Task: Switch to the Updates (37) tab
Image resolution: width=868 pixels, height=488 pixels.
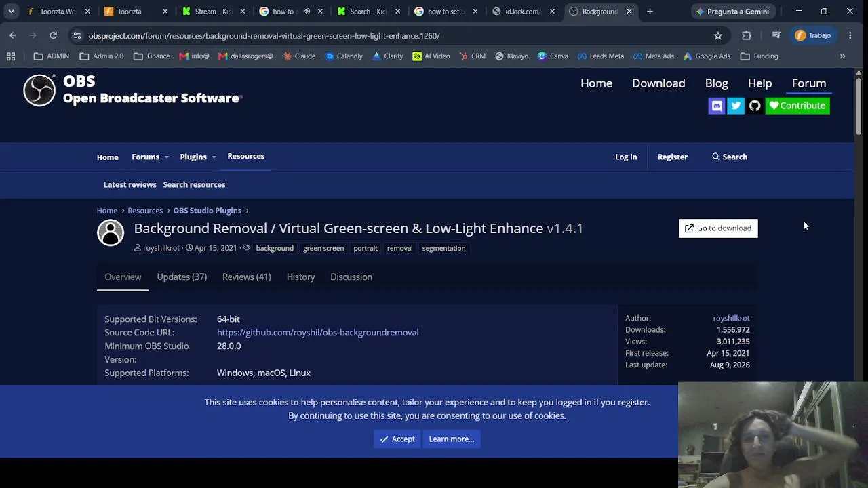Action: (x=182, y=277)
